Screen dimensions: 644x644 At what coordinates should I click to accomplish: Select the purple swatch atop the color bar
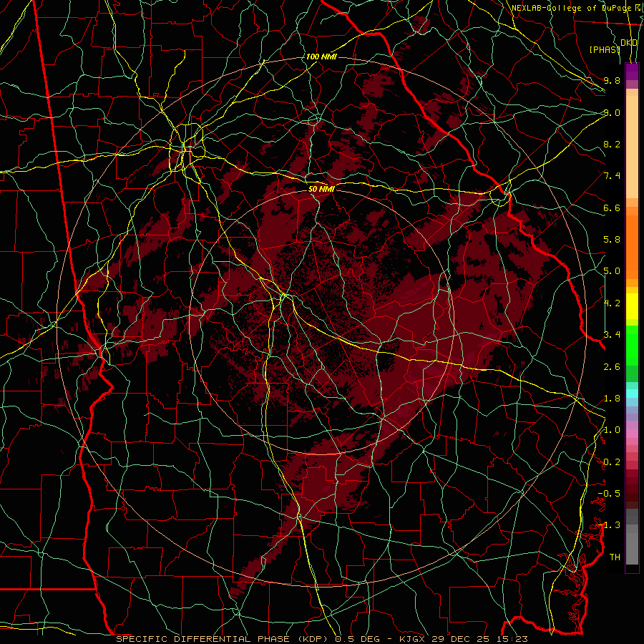(632, 72)
